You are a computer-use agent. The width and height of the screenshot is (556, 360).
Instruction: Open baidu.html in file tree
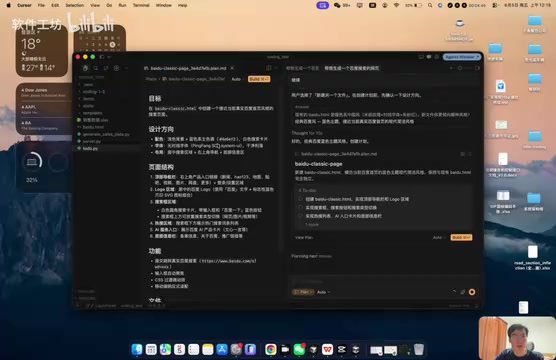point(93,127)
